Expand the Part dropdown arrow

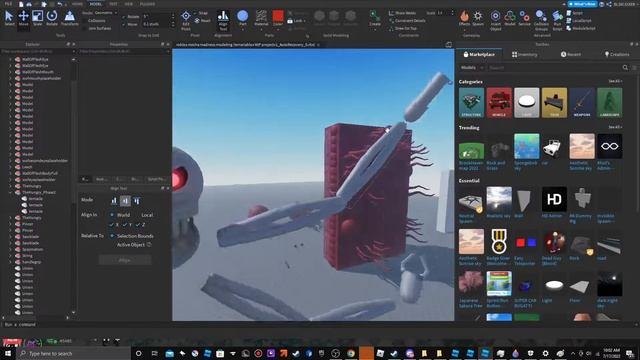[x=242, y=29]
